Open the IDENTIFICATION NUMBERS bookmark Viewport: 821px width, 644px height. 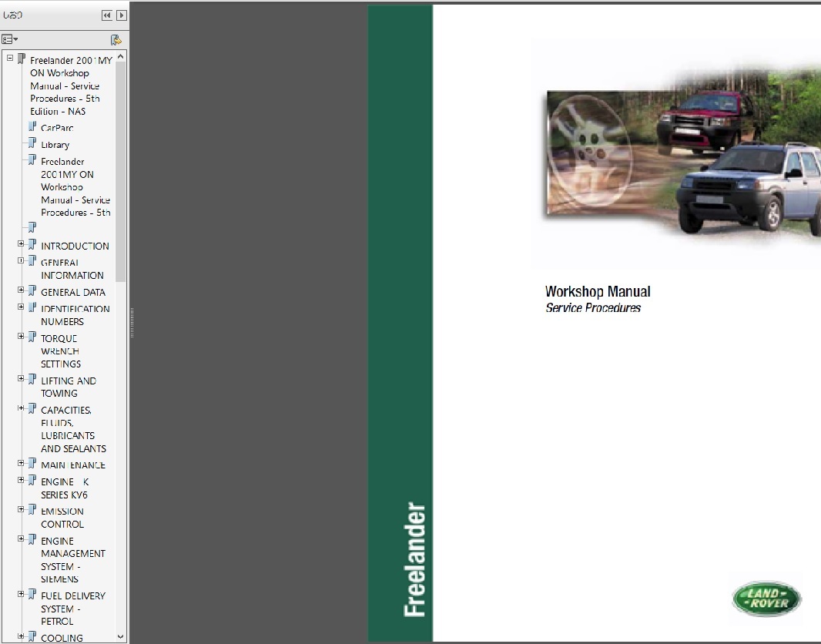[x=75, y=315]
